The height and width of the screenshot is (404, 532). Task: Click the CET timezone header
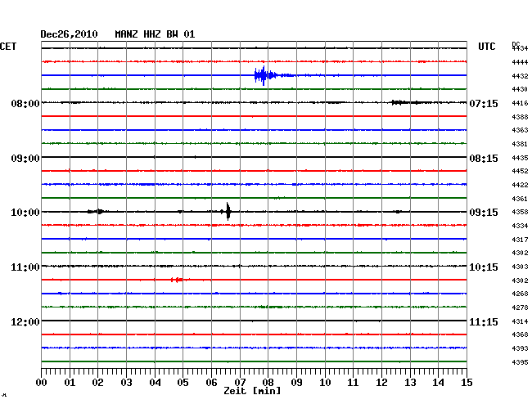[8, 47]
